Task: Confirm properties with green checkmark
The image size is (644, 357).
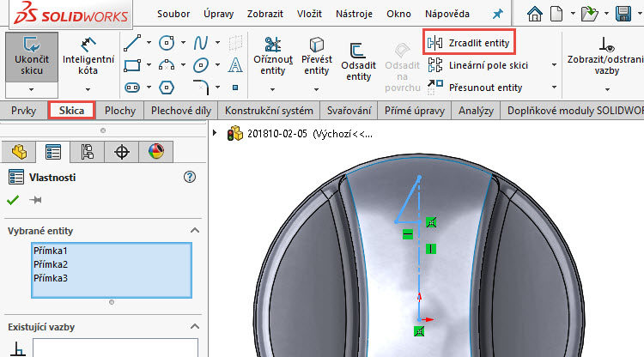Action: pos(13,200)
